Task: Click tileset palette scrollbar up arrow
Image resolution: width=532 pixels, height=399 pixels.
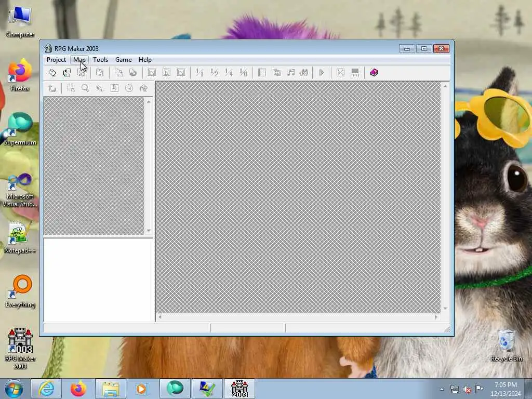Action: (149, 101)
